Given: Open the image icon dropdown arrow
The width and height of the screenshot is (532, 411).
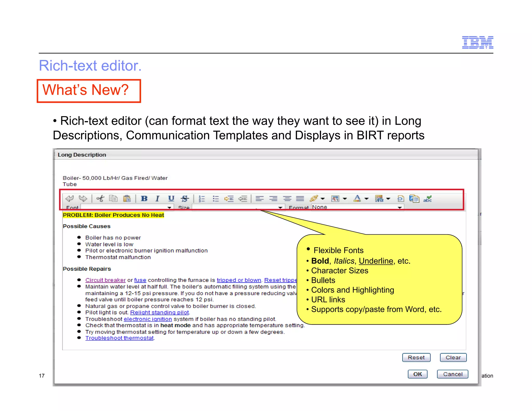Looking at the screenshot, I should (x=345, y=199).
